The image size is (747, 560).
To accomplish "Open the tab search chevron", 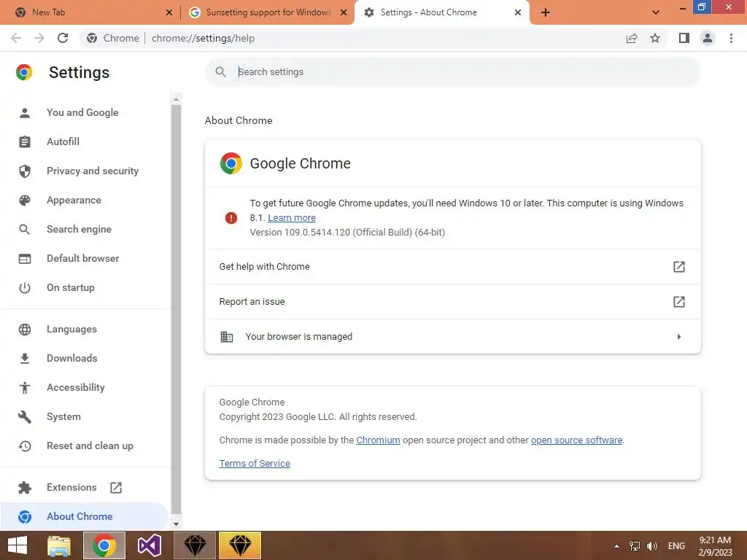I will point(656,12).
